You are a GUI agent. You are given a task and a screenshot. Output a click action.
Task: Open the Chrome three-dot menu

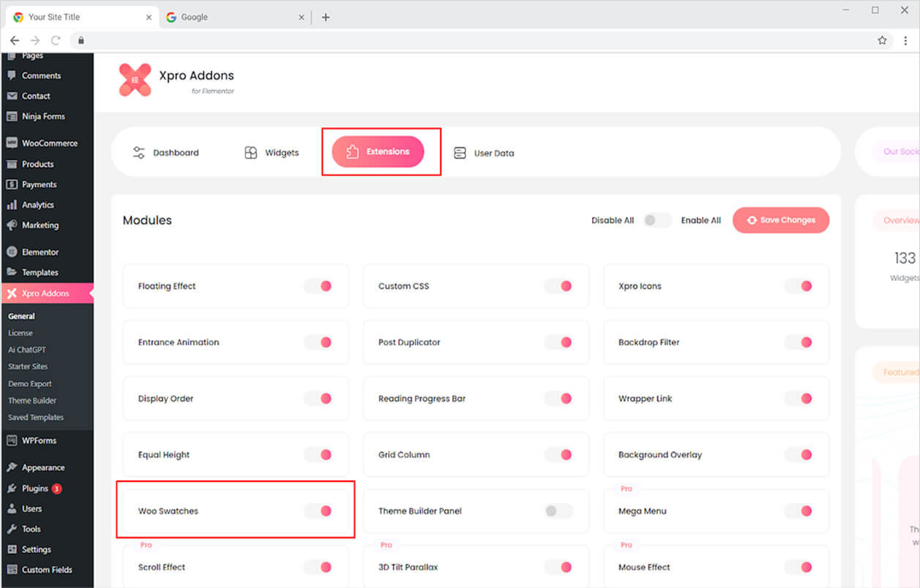[905, 40]
